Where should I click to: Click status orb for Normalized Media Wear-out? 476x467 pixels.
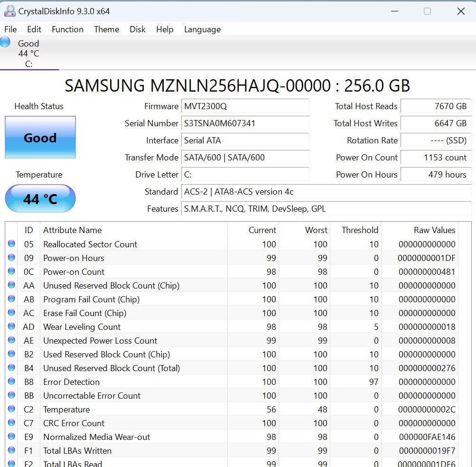point(11,436)
